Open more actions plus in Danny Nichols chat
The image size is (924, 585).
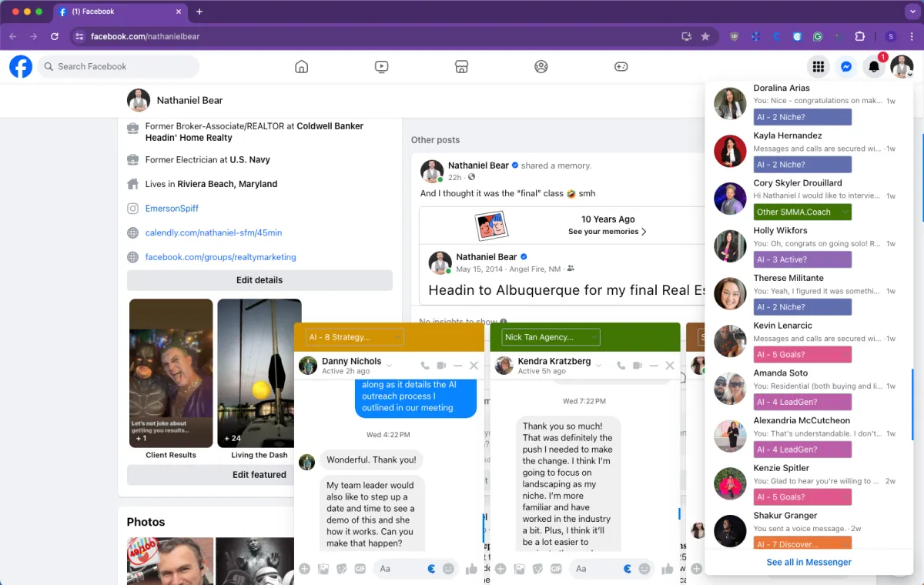[305, 569]
